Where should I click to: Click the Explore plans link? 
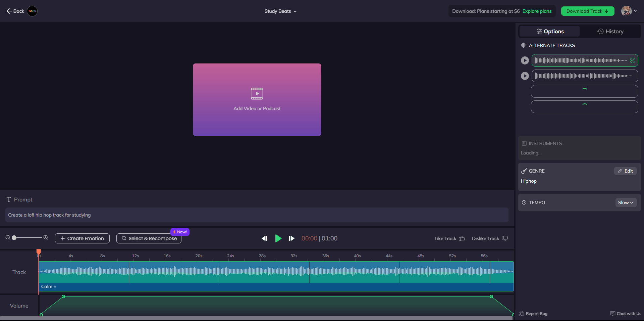click(x=537, y=11)
